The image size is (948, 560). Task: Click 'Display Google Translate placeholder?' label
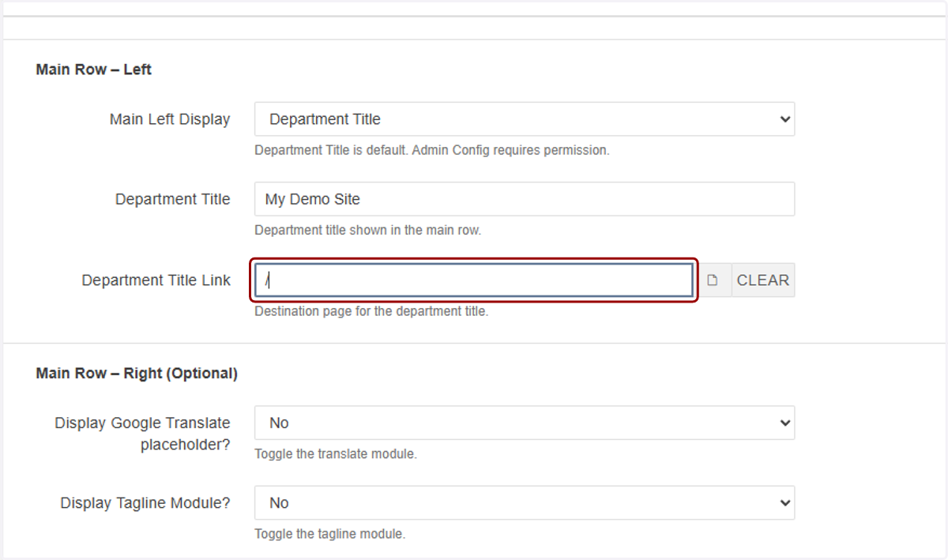142,434
